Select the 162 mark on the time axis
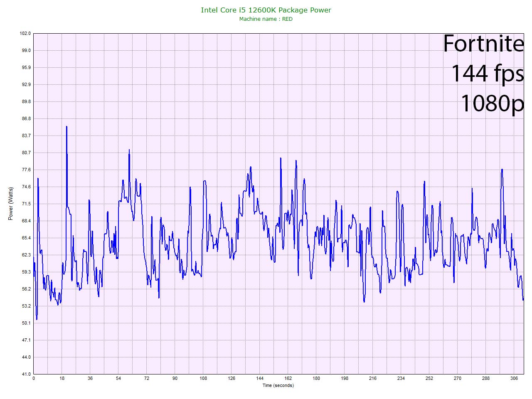This screenshot has width=532, height=399. 288,378
